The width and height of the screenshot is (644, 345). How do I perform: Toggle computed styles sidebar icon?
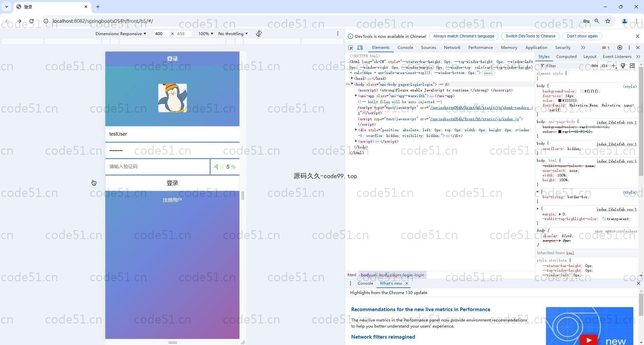632,66
